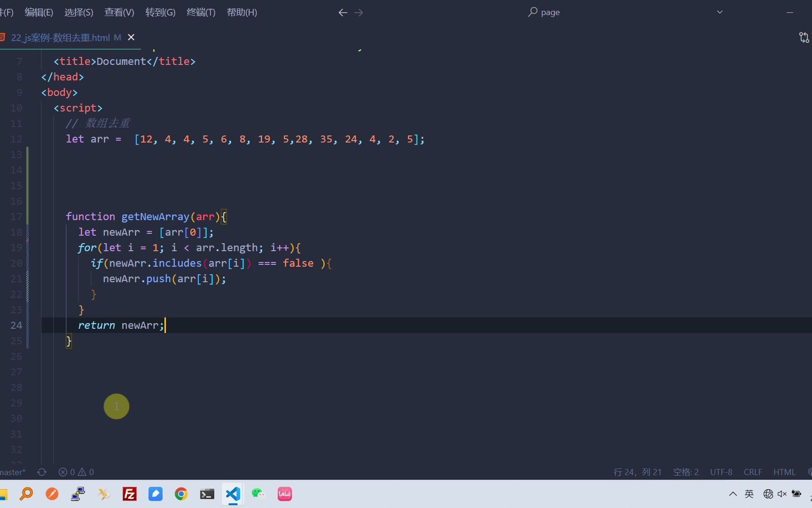812x508 pixels.
Task: Open the 编辑(E) menu
Action: click(x=39, y=12)
